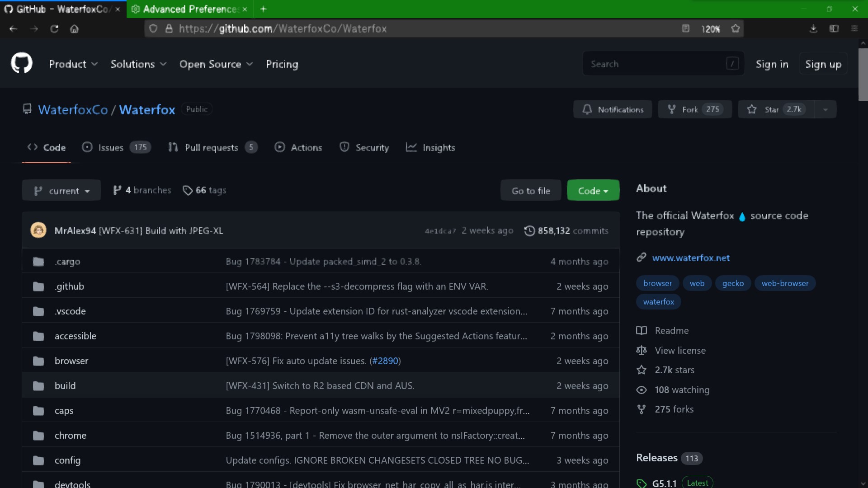Toggle reader view in address bar
Viewport: 868px width, 488px height.
pos(685,28)
